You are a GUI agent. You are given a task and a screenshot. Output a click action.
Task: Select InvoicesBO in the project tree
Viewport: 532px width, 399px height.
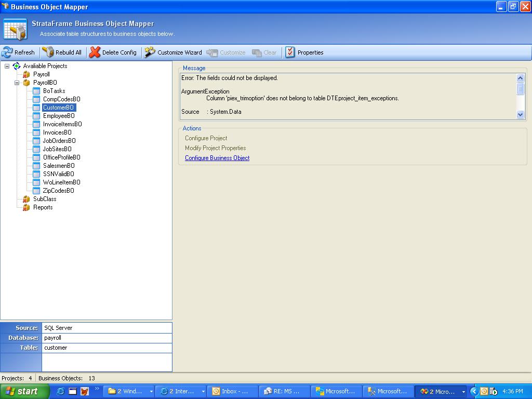(57, 132)
